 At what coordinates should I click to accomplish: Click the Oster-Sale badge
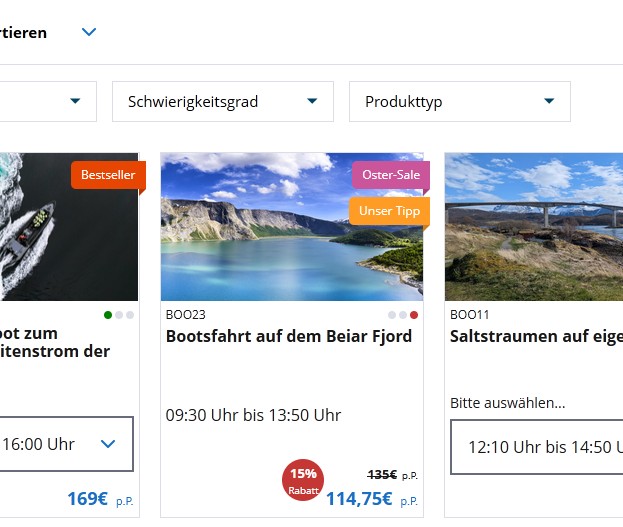tap(391, 175)
